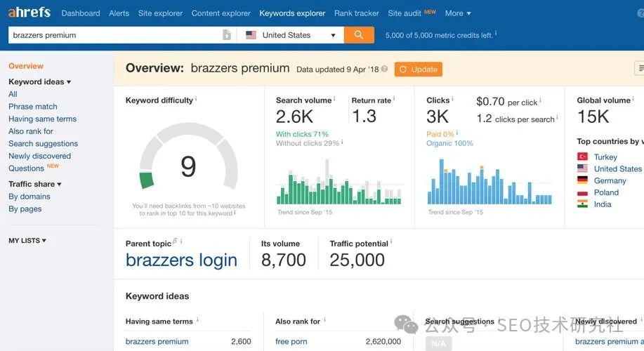This screenshot has height=351, width=644.
Task: Collapse the Traffic share sidebar section
Action: pyautogui.click(x=34, y=184)
